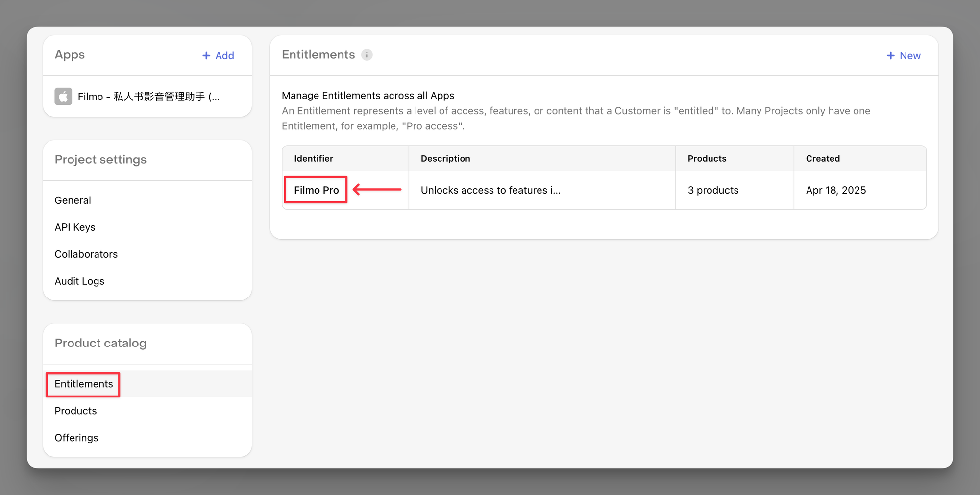Click the Products column header in the table
The image size is (980, 495).
707,159
